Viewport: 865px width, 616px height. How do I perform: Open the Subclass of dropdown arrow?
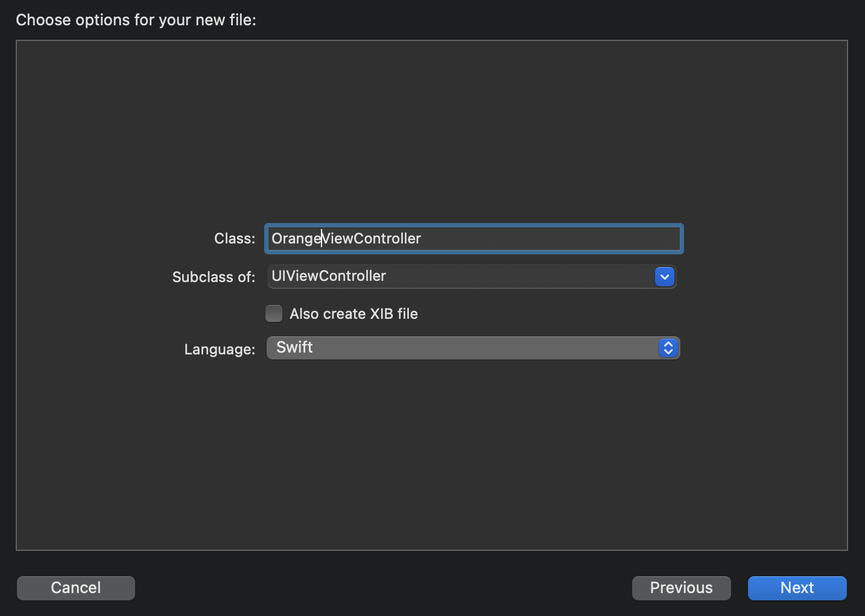coord(665,277)
